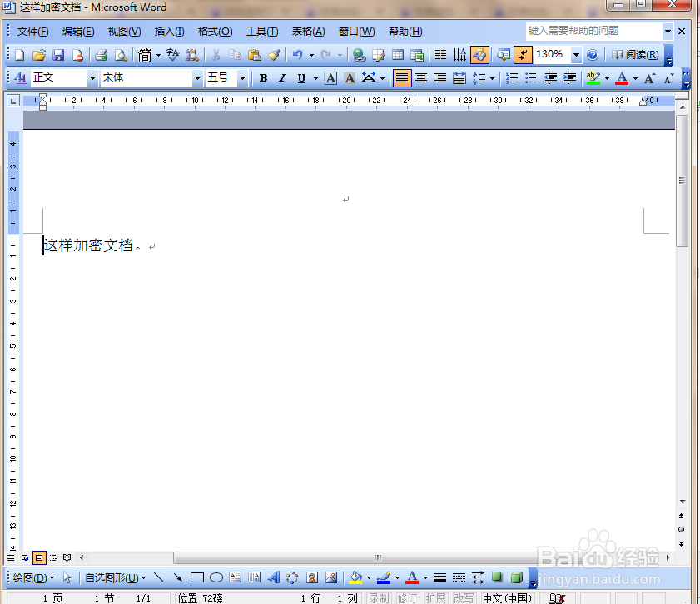Toggle italic formatting
700x604 pixels.
[x=282, y=77]
